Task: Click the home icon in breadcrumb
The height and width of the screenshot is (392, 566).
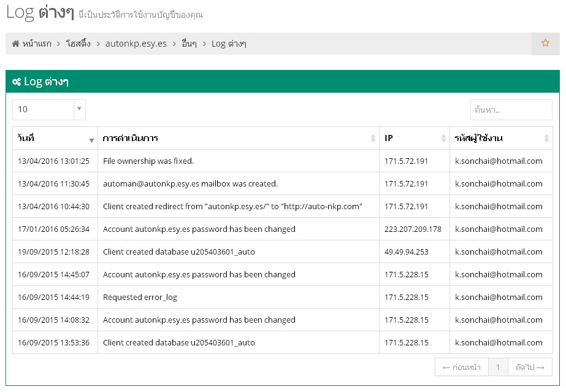Action: [x=15, y=44]
